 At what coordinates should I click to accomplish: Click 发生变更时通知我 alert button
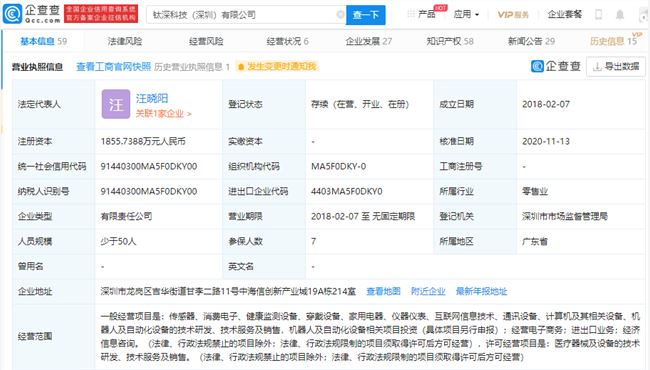[x=277, y=66]
